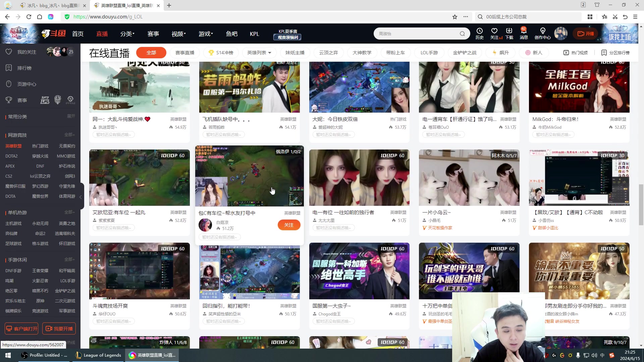Open the 视频 dropdown in top nav

(178, 34)
